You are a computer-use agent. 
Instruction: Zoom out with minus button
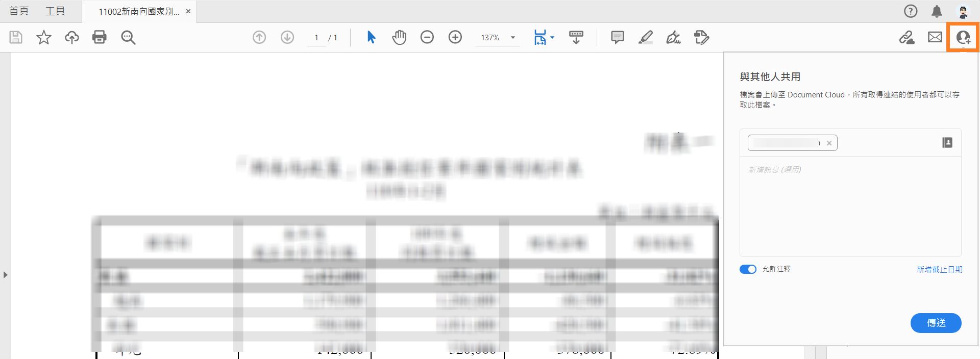coord(427,37)
